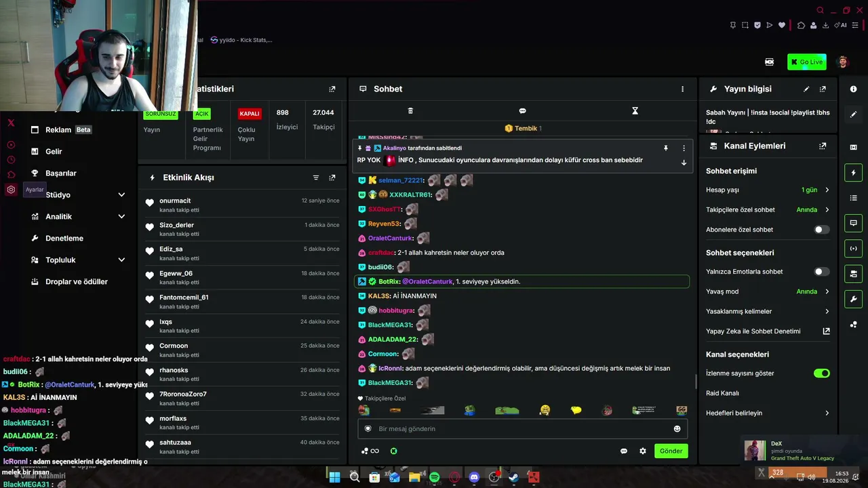Open the emoji picker in message box
Image resolution: width=868 pixels, height=488 pixels.
pos(677,428)
